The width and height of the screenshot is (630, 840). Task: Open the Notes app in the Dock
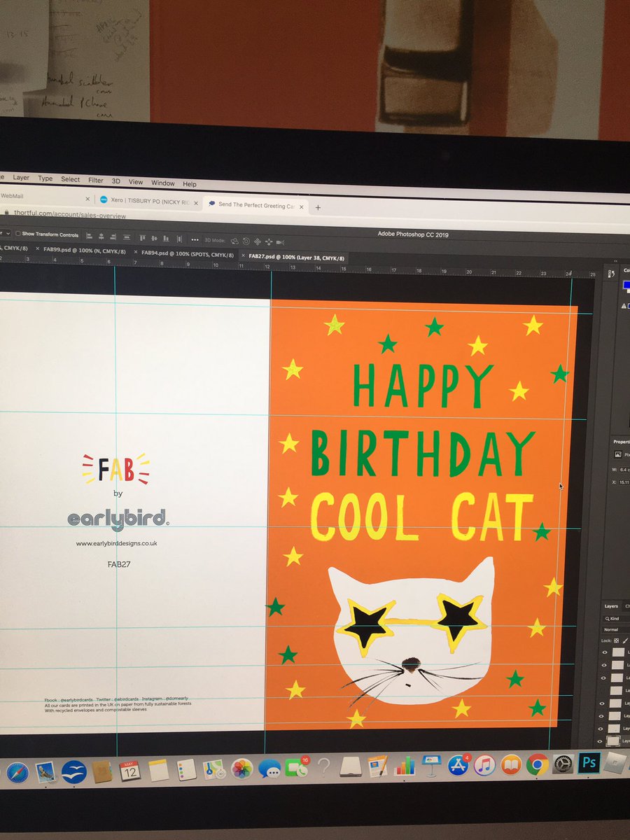point(158,770)
